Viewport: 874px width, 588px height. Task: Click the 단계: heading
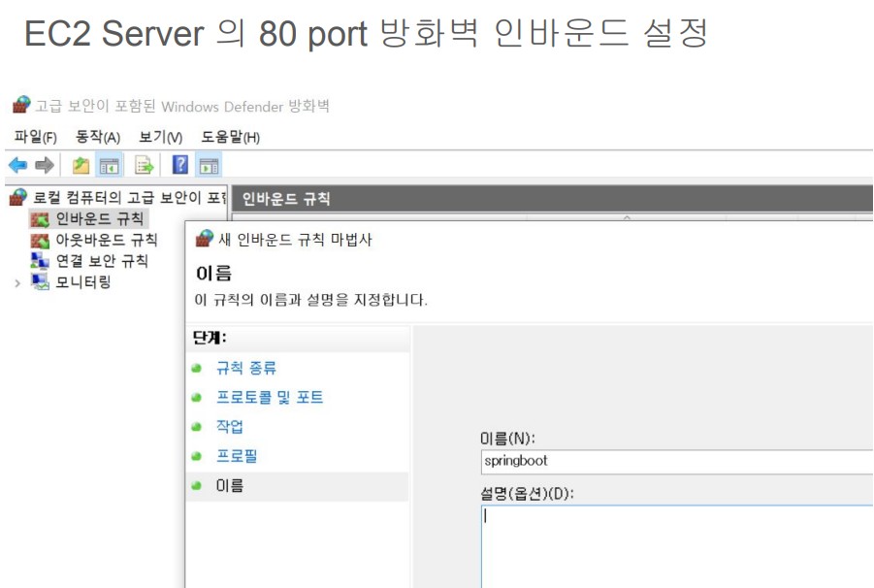(210, 338)
